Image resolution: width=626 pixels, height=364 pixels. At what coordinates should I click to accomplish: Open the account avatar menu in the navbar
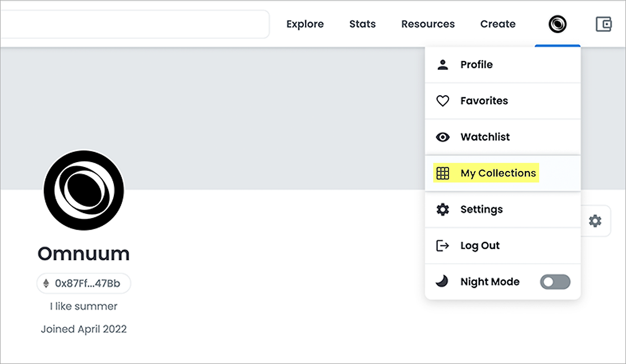(558, 24)
